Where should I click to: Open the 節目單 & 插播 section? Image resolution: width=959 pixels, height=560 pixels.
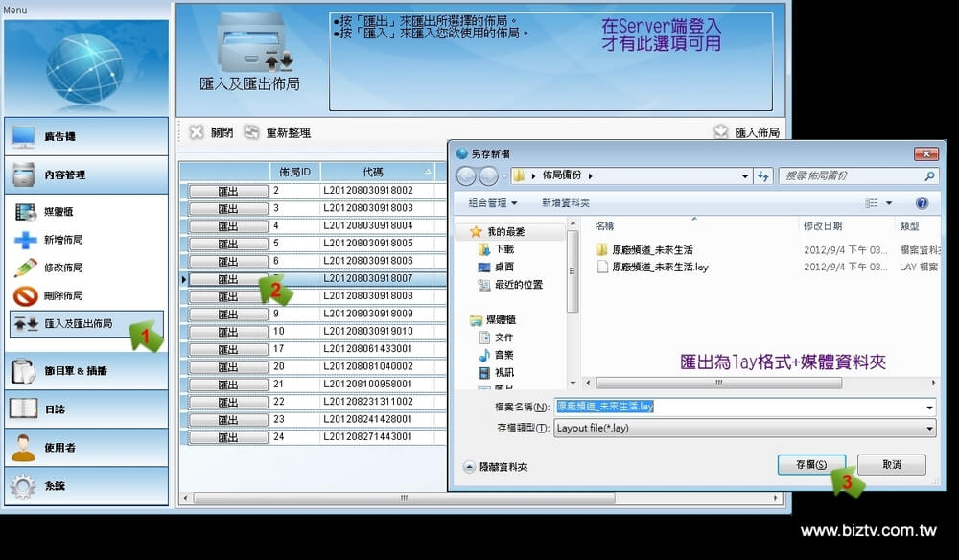pos(86,370)
